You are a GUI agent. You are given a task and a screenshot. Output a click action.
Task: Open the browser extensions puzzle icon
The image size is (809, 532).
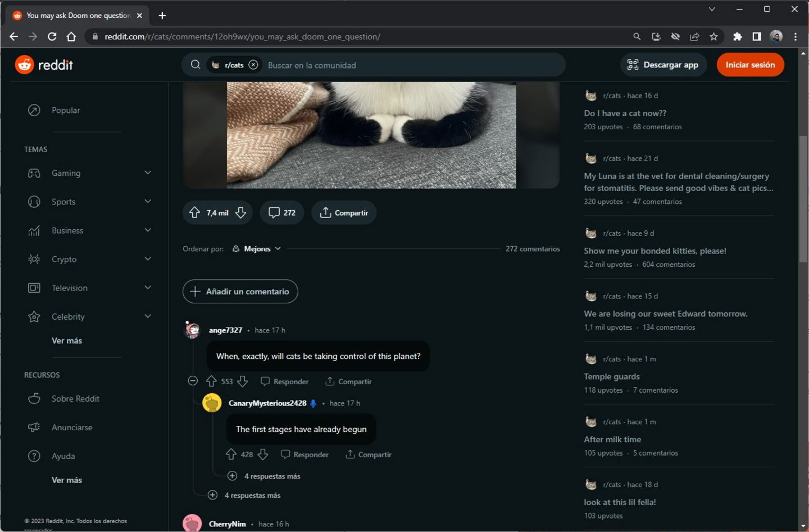[x=737, y=37]
